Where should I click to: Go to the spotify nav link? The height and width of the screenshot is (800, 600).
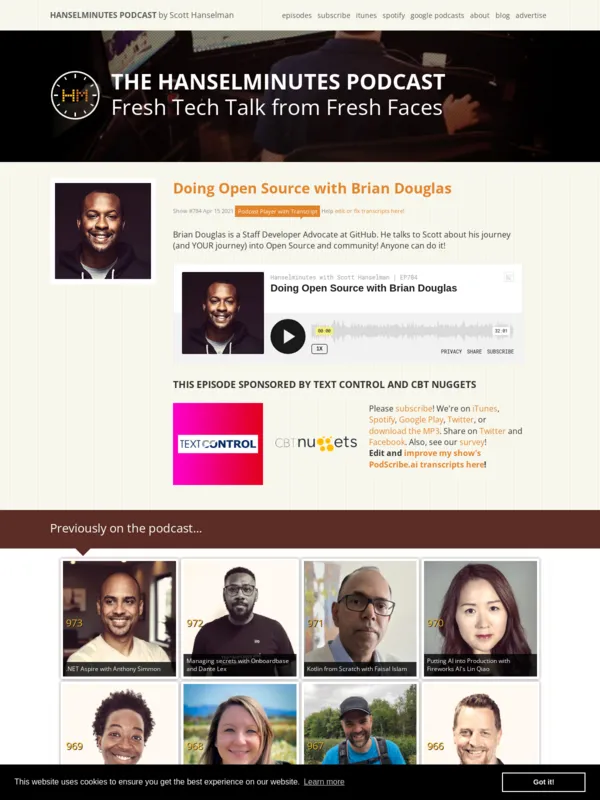393,15
